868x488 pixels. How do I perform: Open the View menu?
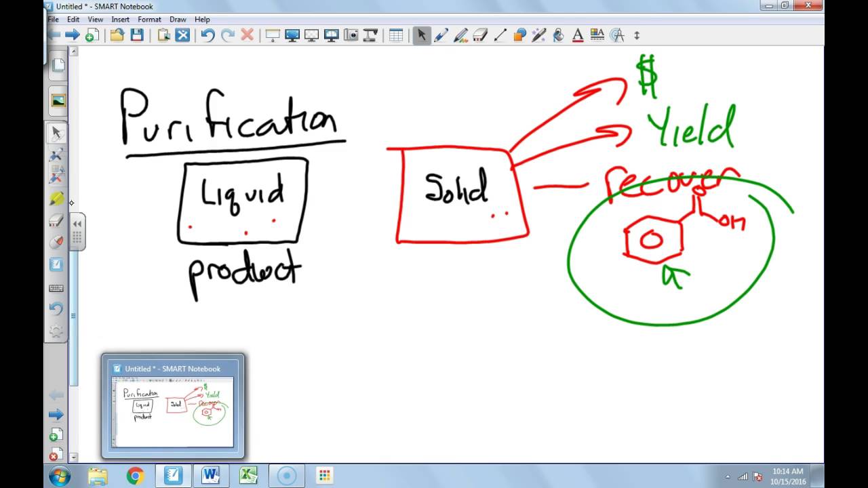pyautogui.click(x=96, y=20)
